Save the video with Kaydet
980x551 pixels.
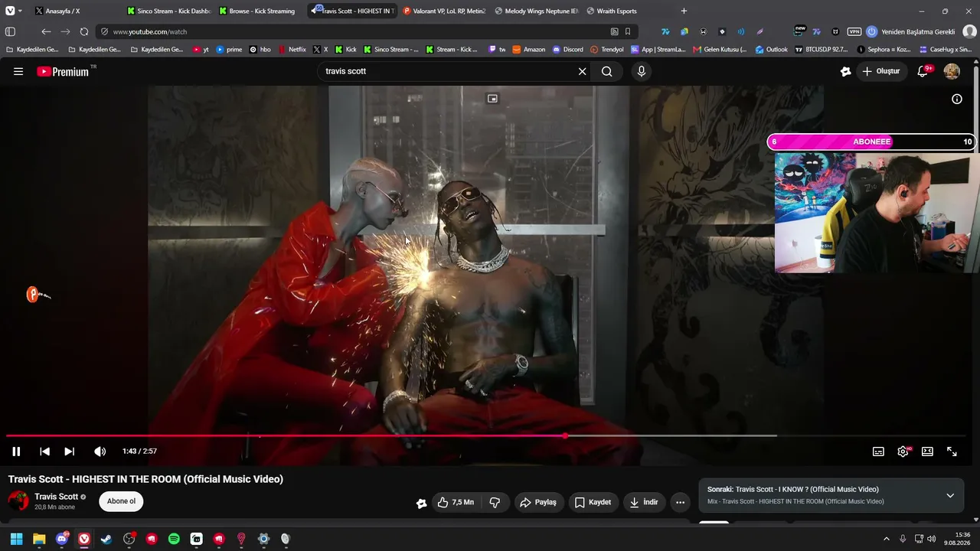coord(593,502)
